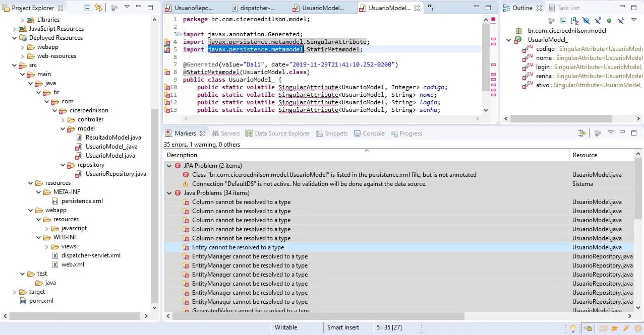
Task: Show hidden editor tabs list
Action: click(430, 8)
